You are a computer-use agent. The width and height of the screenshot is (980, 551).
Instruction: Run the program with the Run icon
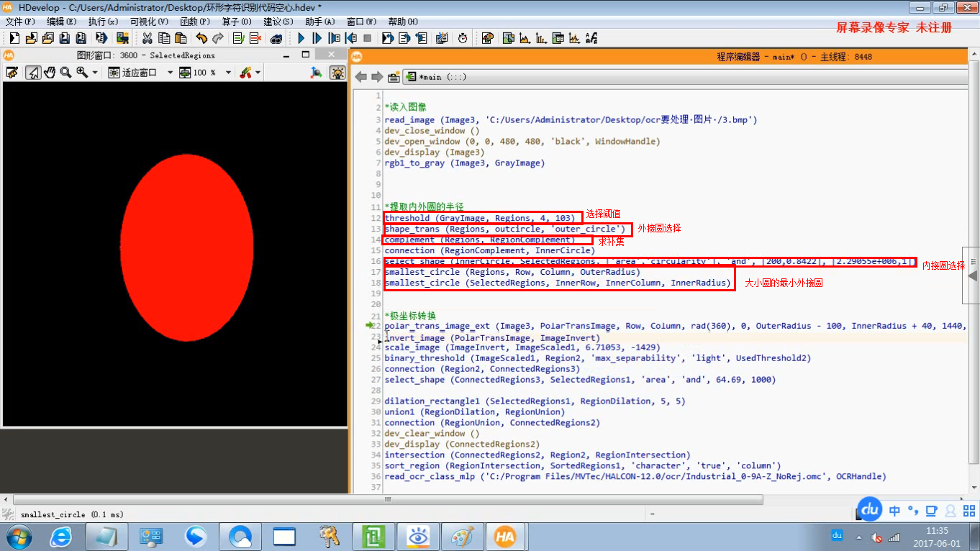pos(301,39)
